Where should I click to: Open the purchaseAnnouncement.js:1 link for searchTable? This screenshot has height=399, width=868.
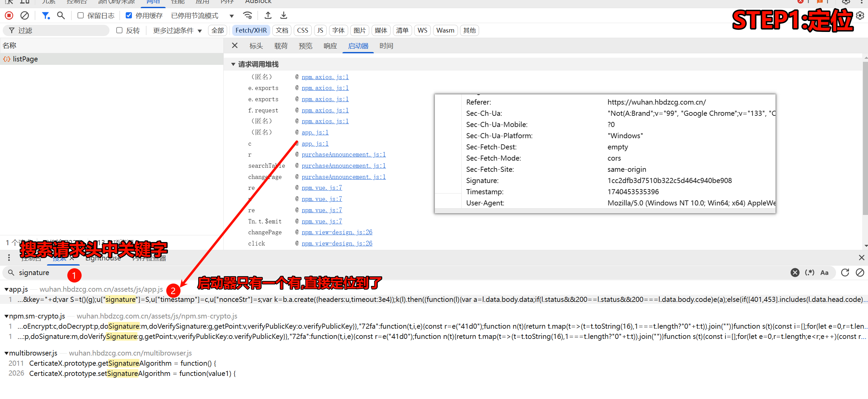coord(343,166)
